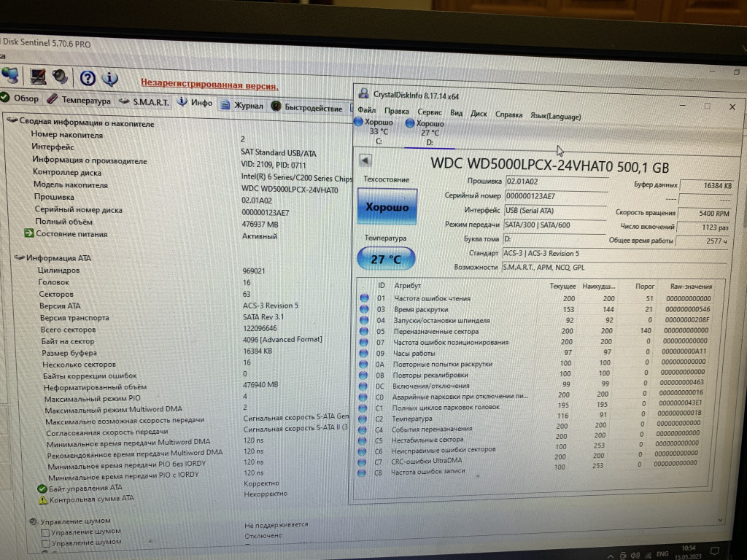
Task: Click the unregistered version red link
Action: (209, 85)
